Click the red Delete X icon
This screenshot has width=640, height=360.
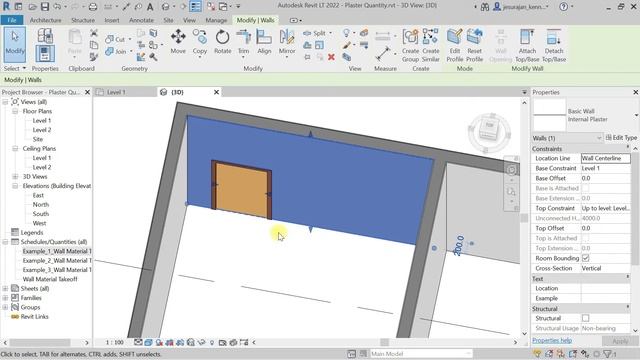tap(331, 57)
